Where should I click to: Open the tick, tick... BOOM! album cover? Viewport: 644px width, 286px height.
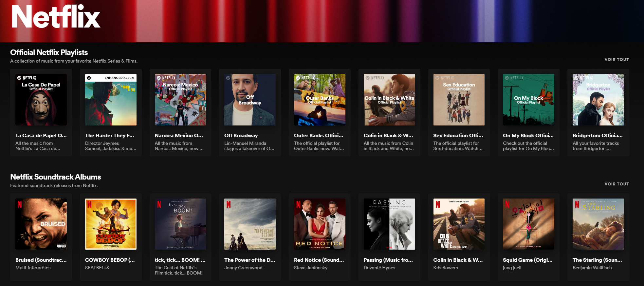pyautogui.click(x=180, y=224)
